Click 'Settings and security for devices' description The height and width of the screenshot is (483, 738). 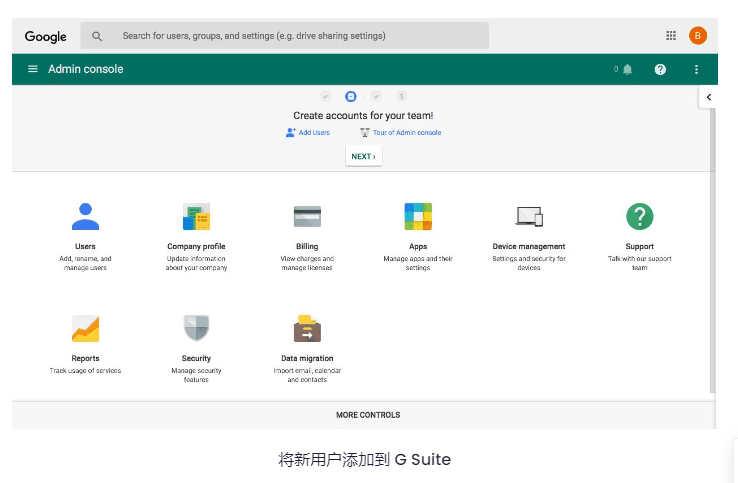coord(529,263)
